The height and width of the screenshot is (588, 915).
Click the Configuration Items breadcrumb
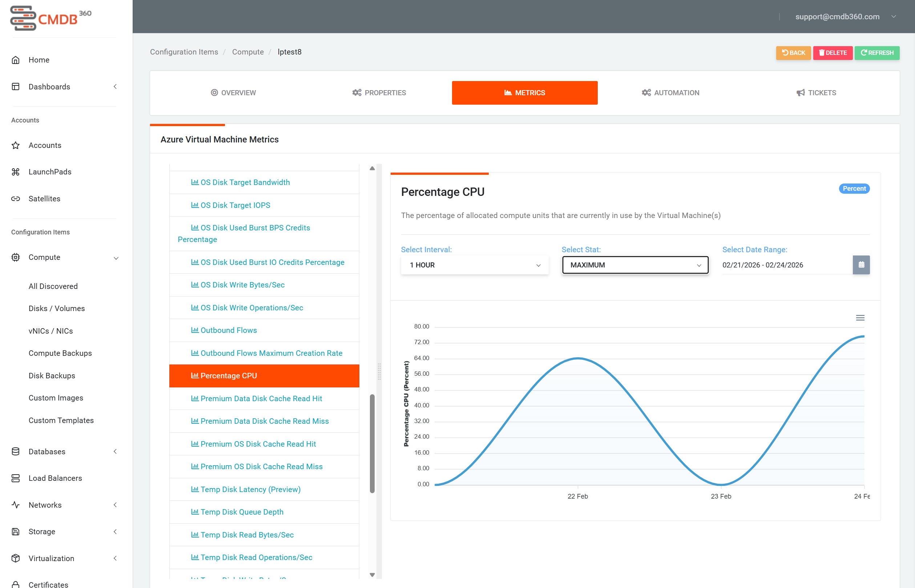(x=184, y=52)
